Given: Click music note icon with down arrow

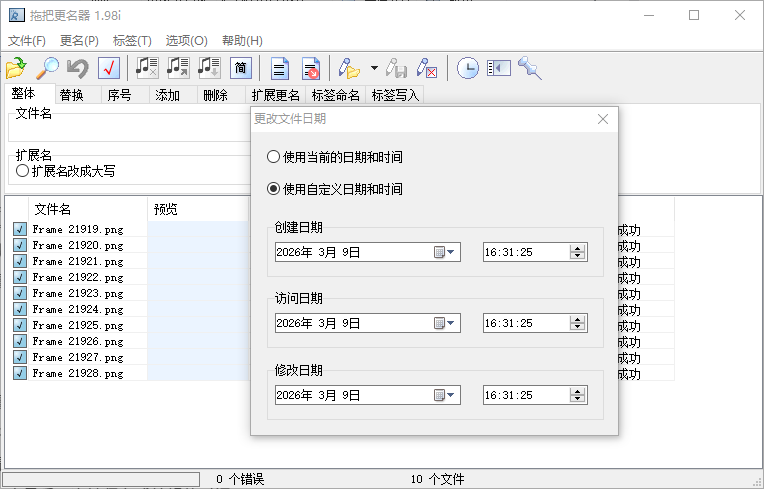Looking at the screenshot, I should [209, 68].
